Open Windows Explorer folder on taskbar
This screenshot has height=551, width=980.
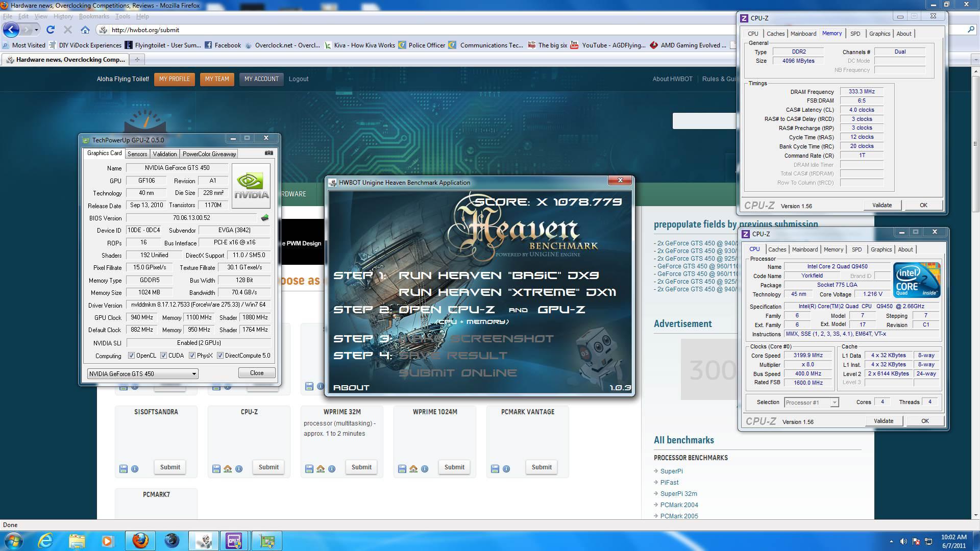(x=77, y=540)
